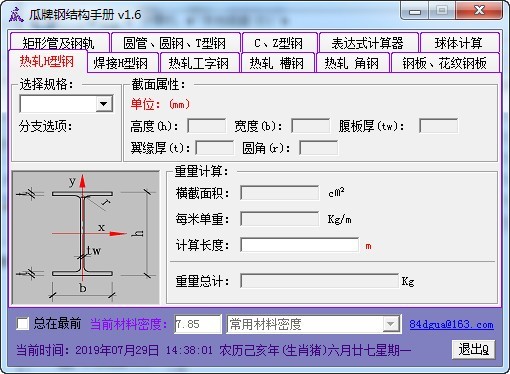Select the 热轧 角钢 tab

point(352,63)
